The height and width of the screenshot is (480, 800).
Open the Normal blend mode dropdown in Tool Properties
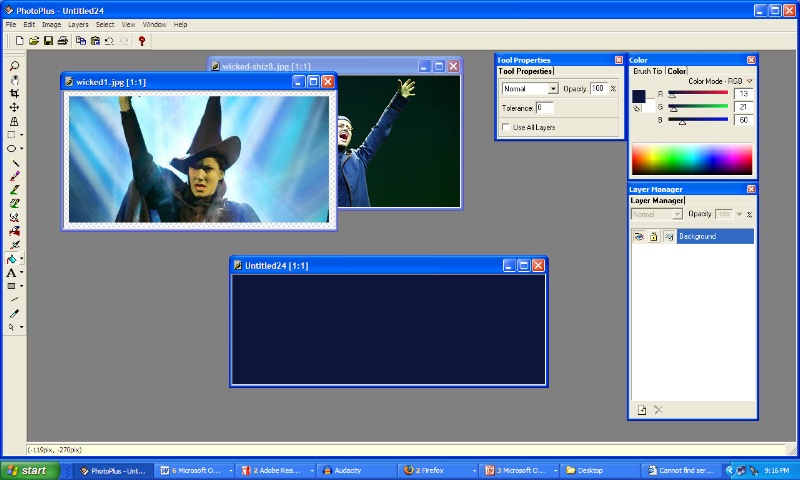click(x=553, y=89)
